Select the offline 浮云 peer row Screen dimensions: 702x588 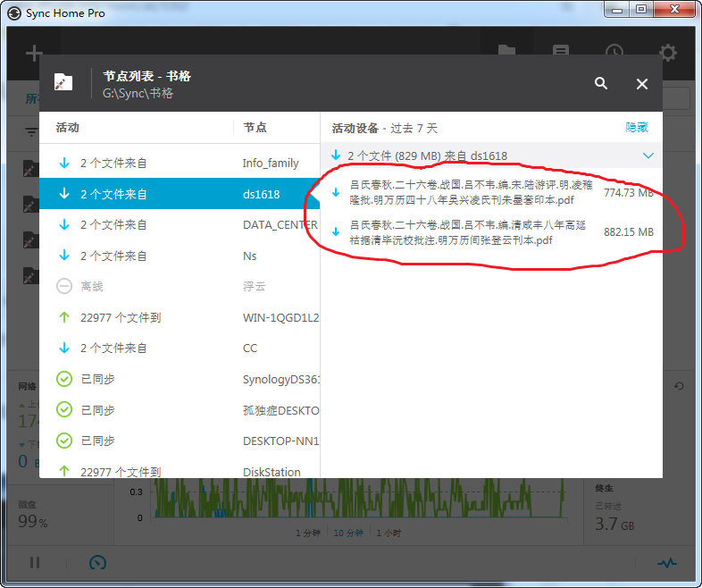tap(179, 286)
